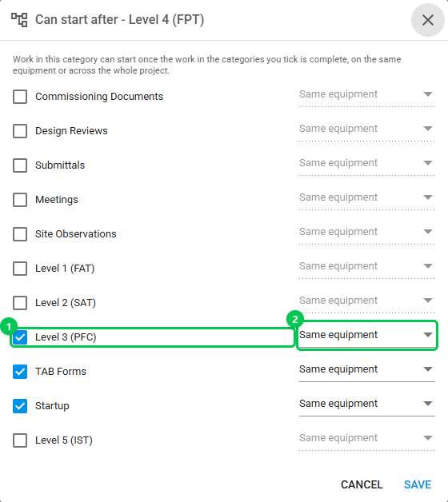
Task: Save the dependency settings
Action: click(418, 484)
